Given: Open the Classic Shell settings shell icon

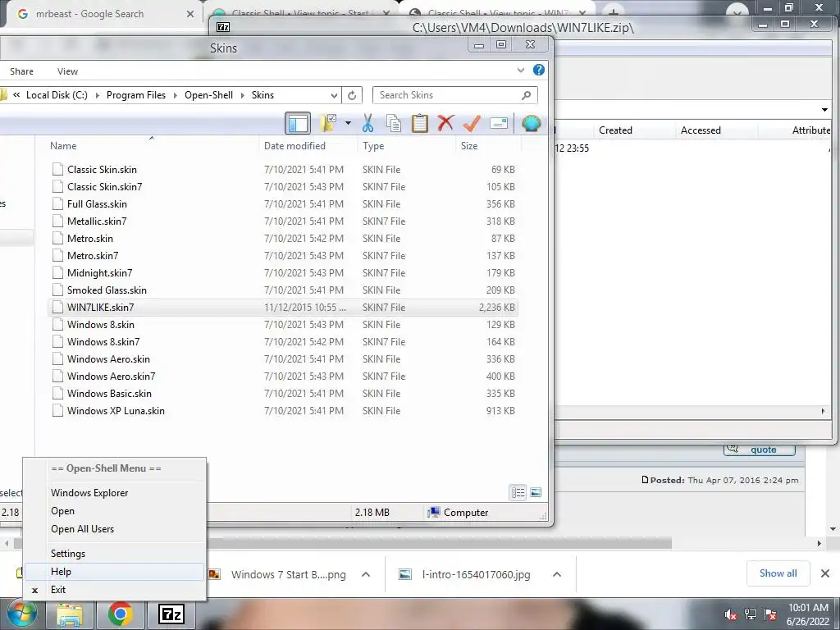Looking at the screenshot, I should pos(531,123).
